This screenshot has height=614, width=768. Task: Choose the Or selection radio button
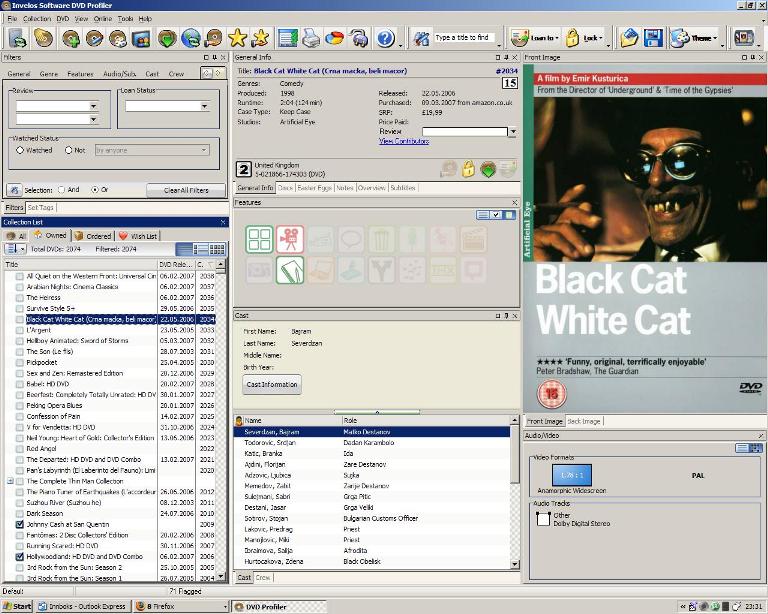tap(95, 189)
